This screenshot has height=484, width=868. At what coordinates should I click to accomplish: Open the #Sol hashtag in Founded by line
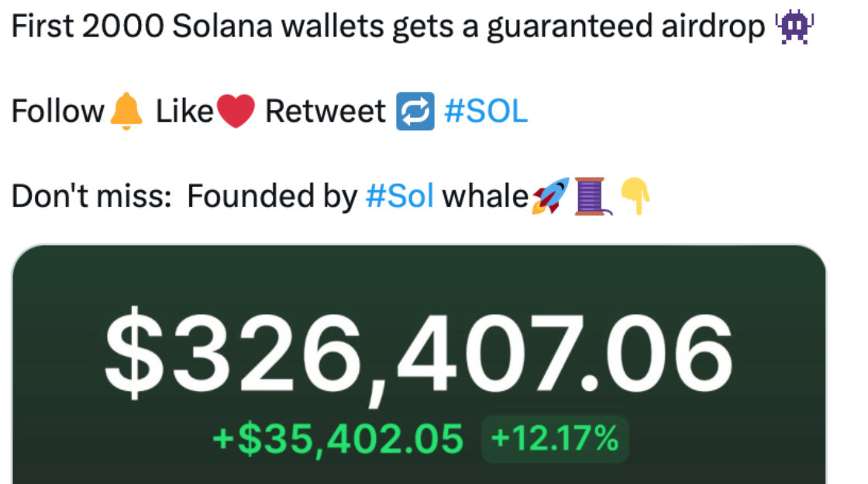pos(400,196)
